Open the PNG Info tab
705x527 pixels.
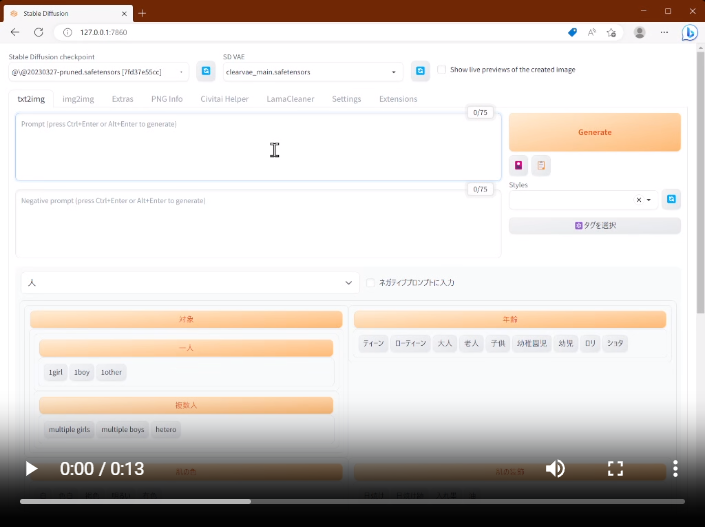167,99
